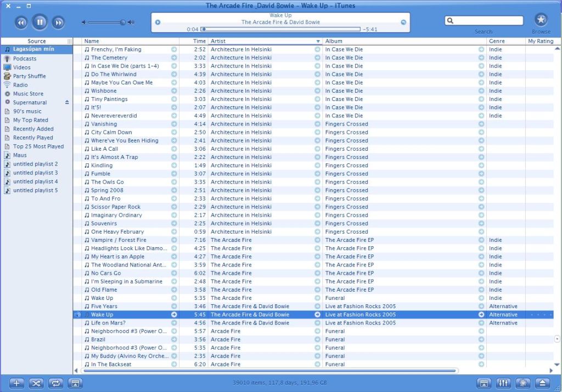This screenshot has height=392, width=562.
Task: Add a new playlist with plus button
Action: 16,383
